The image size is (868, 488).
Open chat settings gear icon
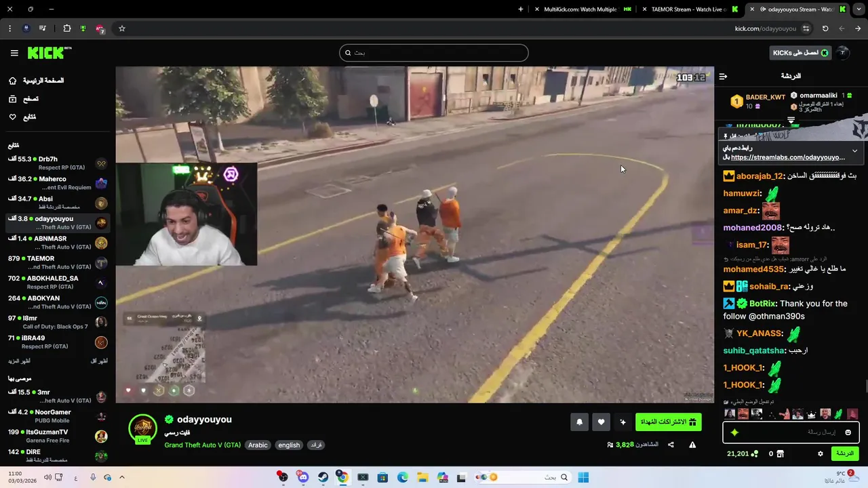pyautogui.click(x=820, y=453)
